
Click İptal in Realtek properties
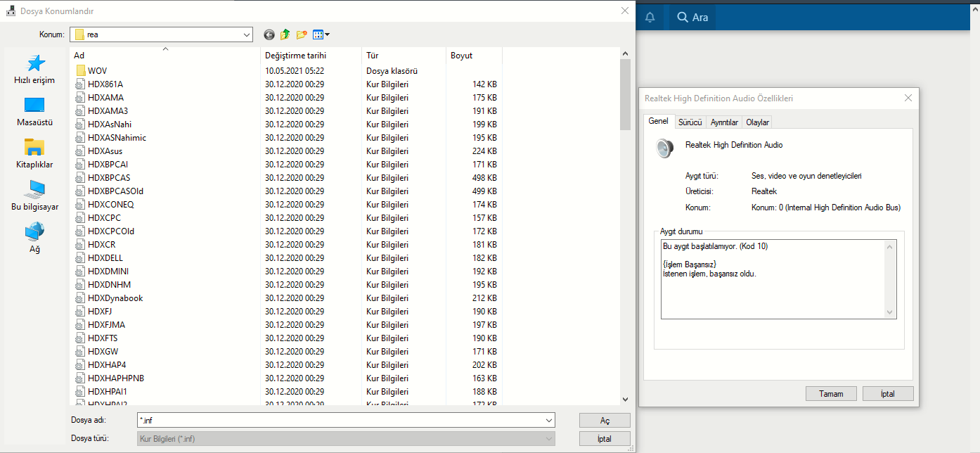tap(888, 394)
